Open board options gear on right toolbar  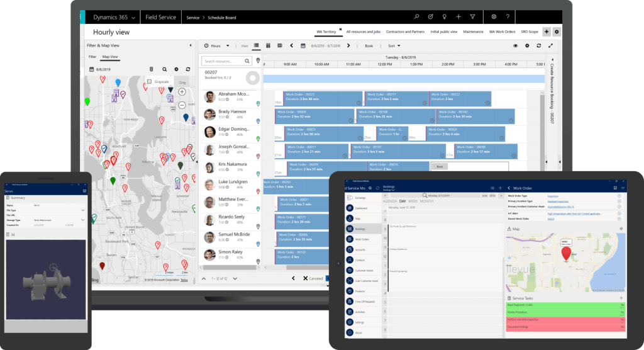pos(528,46)
